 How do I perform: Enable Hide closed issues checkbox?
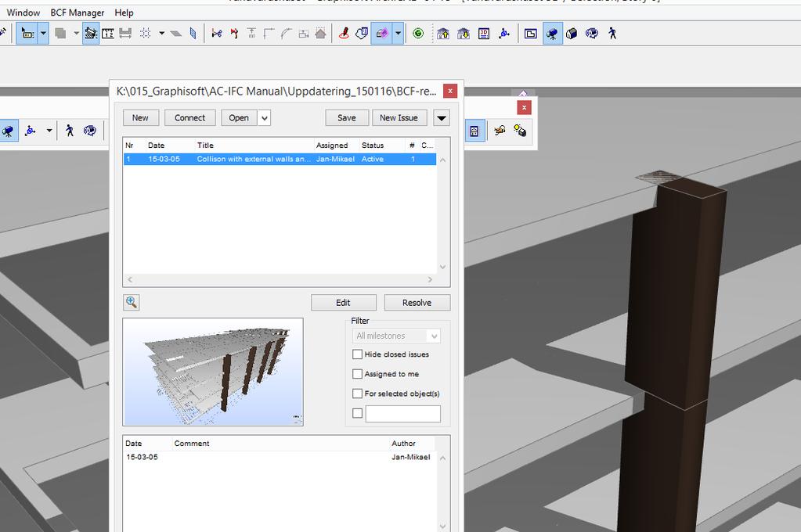pyautogui.click(x=358, y=354)
